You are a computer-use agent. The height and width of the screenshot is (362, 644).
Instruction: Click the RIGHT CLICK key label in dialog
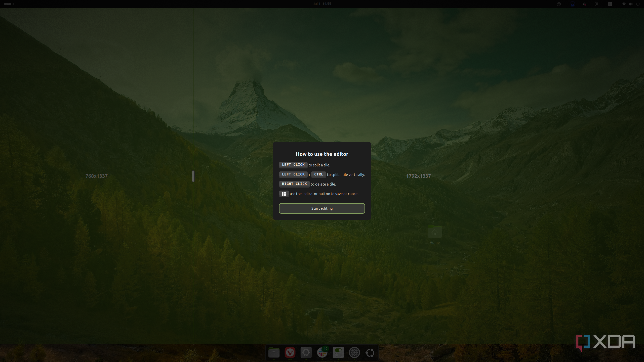click(x=294, y=184)
